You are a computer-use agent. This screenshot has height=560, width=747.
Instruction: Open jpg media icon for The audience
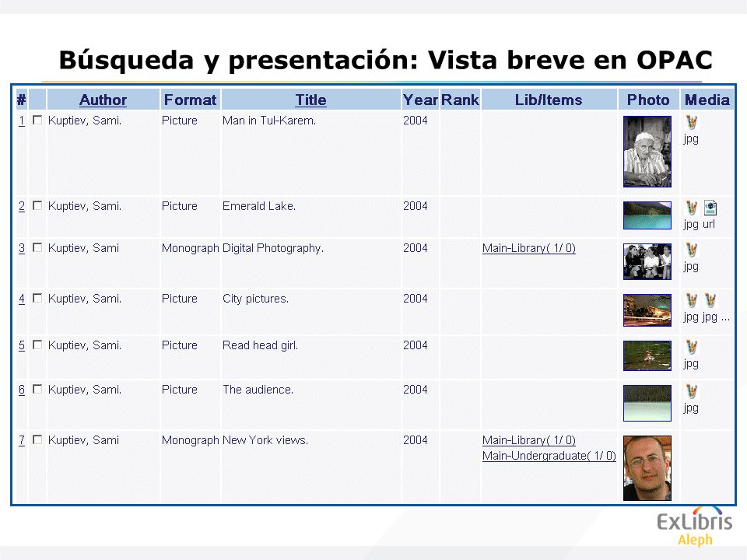[x=691, y=391]
